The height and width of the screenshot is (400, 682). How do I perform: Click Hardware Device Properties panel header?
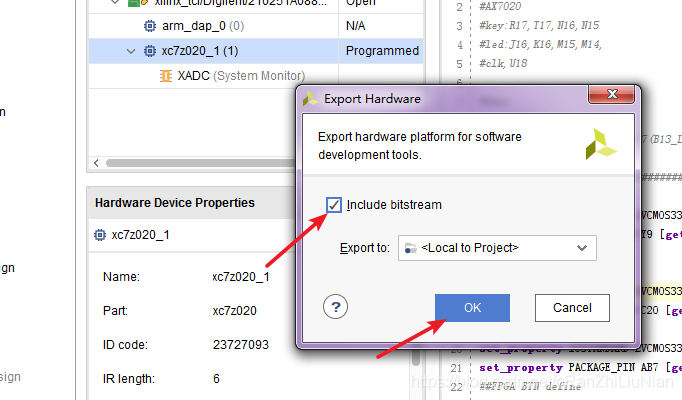192,203
